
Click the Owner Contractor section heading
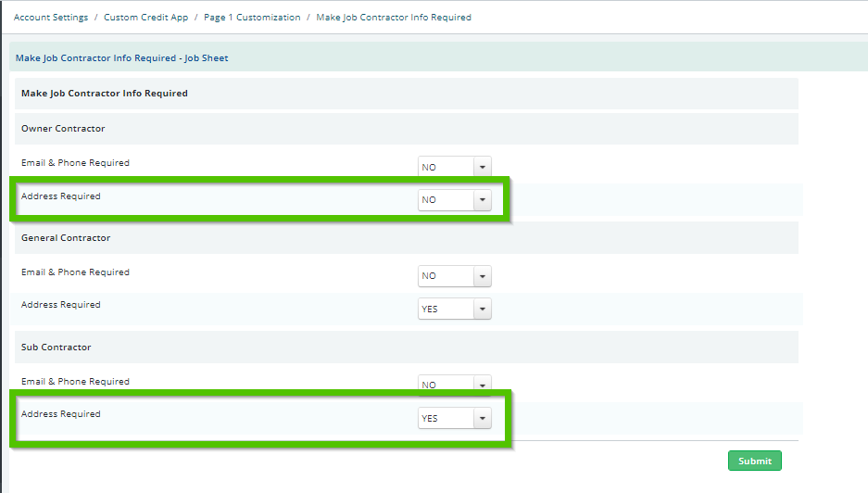(x=63, y=129)
